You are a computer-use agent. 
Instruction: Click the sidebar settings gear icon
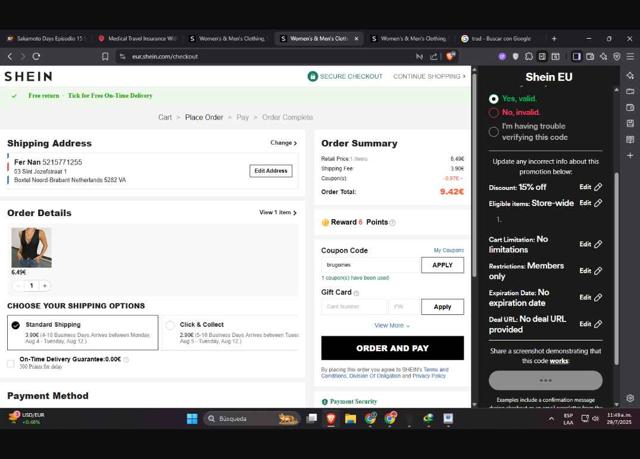(630, 398)
